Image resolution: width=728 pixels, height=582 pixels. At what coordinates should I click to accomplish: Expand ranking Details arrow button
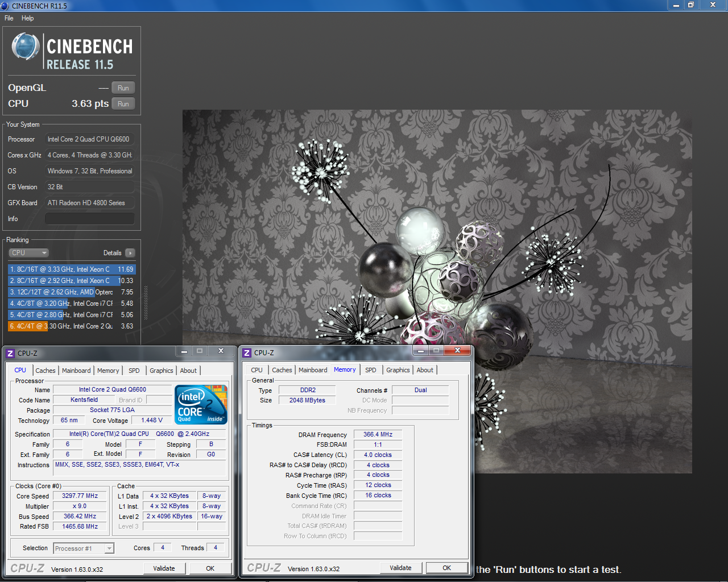pos(130,253)
